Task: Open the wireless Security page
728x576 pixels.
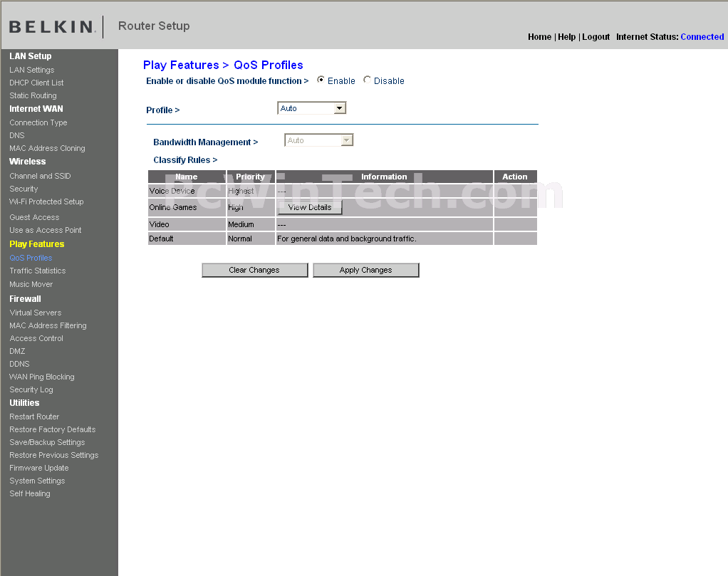Action: 24,189
